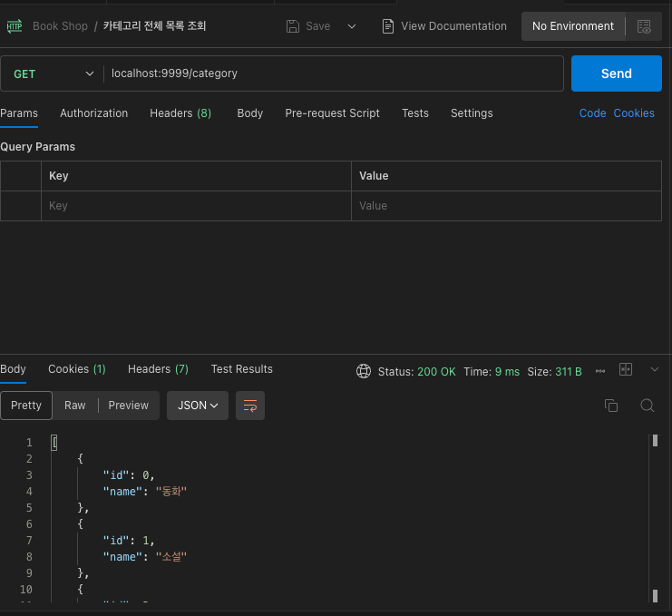
Task: Open the environment quick look icon
Action: coord(644,26)
